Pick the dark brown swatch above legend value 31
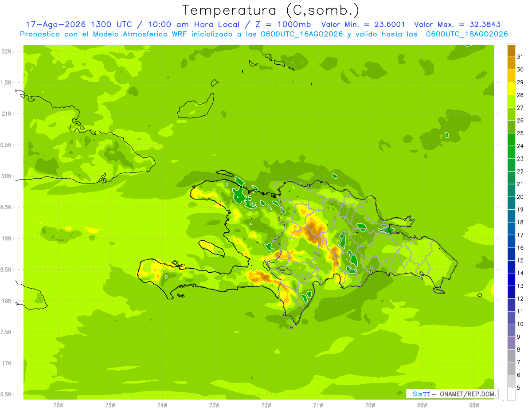This screenshot has width=532, height=411. (511, 51)
